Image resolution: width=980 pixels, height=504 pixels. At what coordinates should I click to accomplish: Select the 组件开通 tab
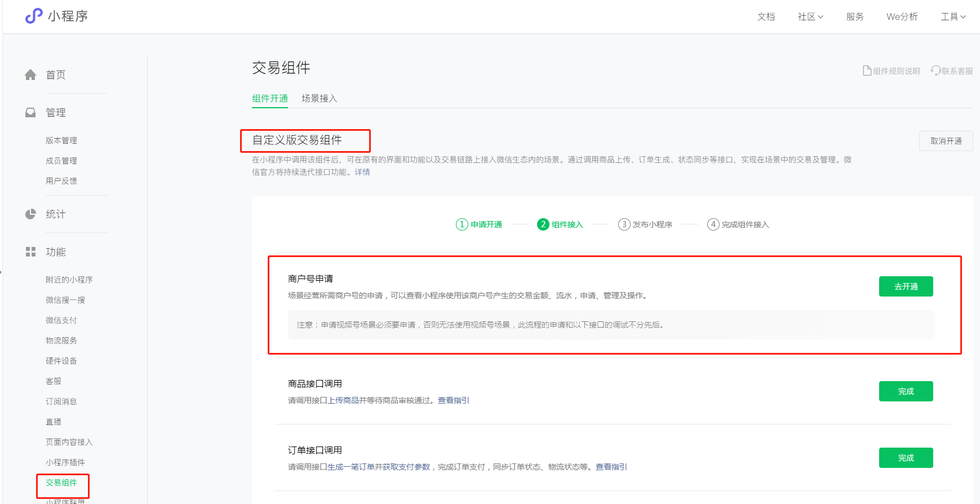(270, 99)
